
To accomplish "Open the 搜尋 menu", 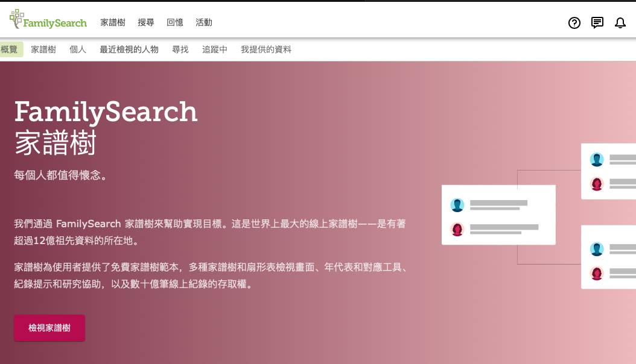I will [x=145, y=23].
